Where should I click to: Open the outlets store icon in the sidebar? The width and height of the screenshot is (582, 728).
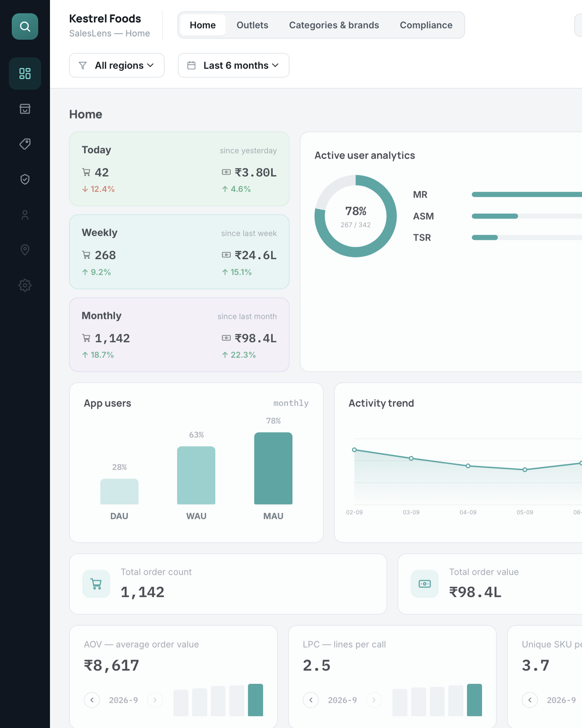25,109
